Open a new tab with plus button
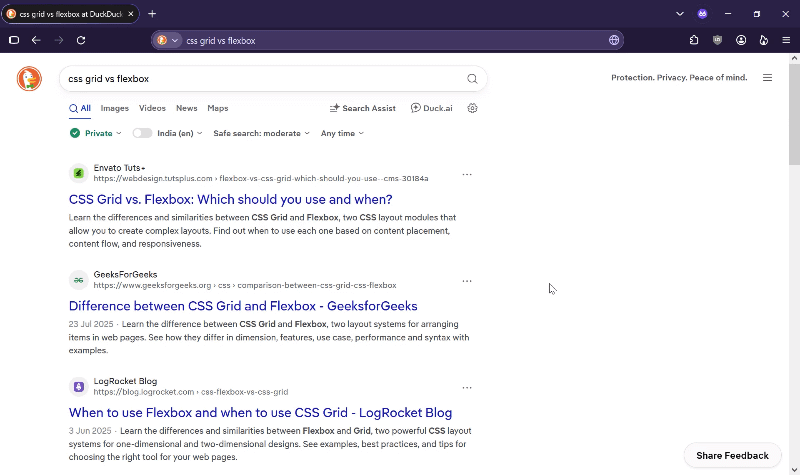 pyautogui.click(x=152, y=14)
